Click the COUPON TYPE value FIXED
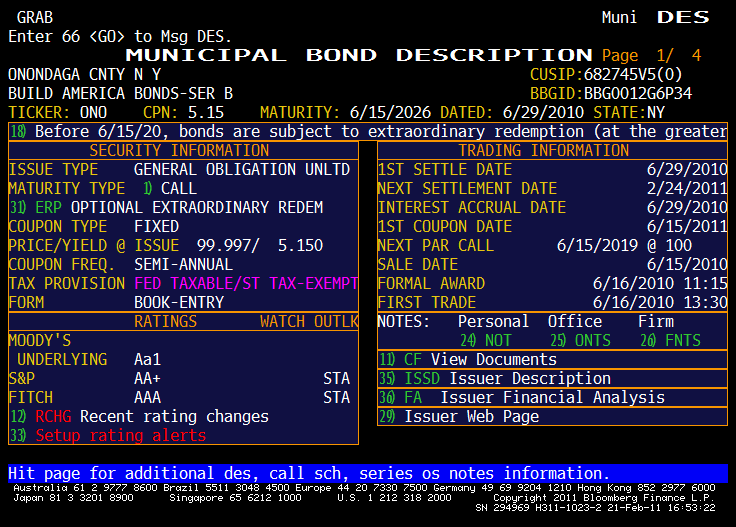This screenshot has width=736, height=527. (156, 226)
